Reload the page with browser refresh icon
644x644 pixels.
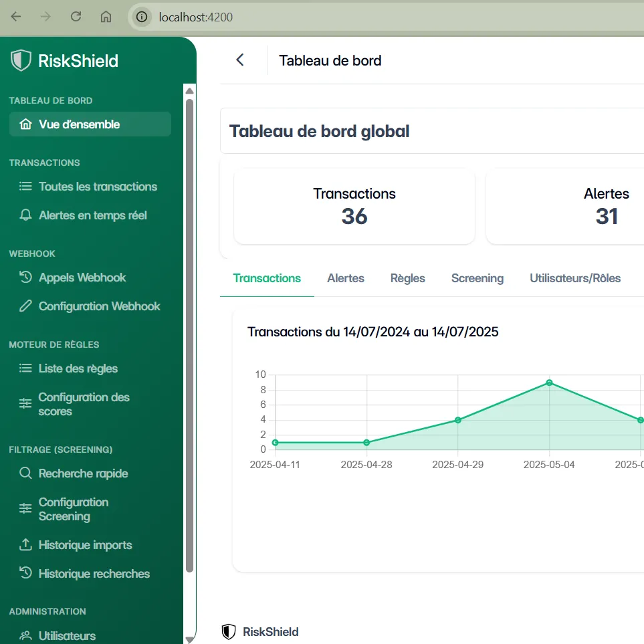[76, 17]
